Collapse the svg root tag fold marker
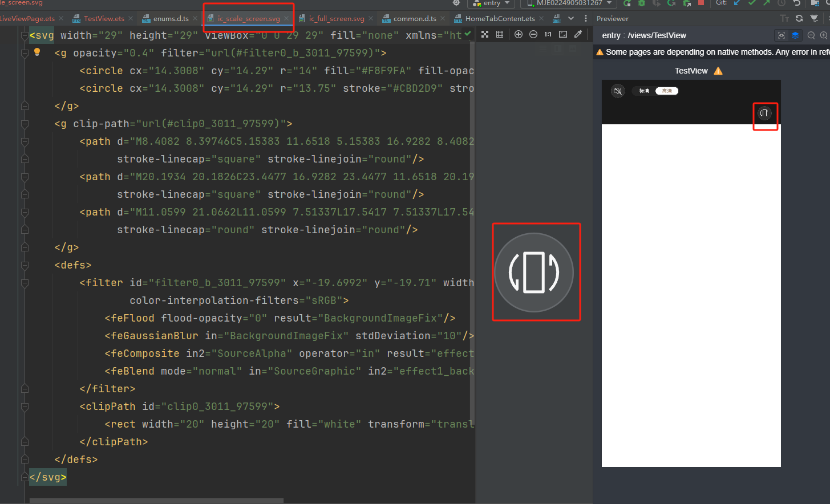The width and height of the screenshot is (830, 504). (x=25, y=36)
